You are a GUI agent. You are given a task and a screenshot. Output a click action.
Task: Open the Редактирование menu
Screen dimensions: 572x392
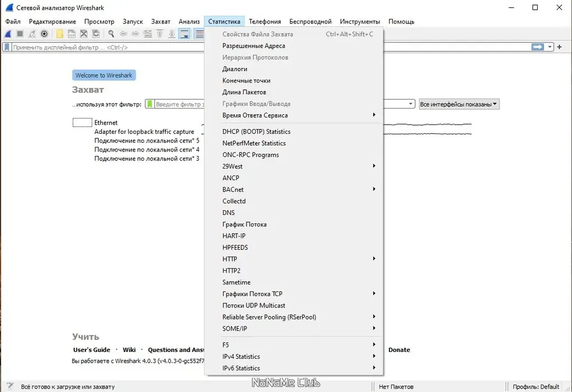point(53,22)
